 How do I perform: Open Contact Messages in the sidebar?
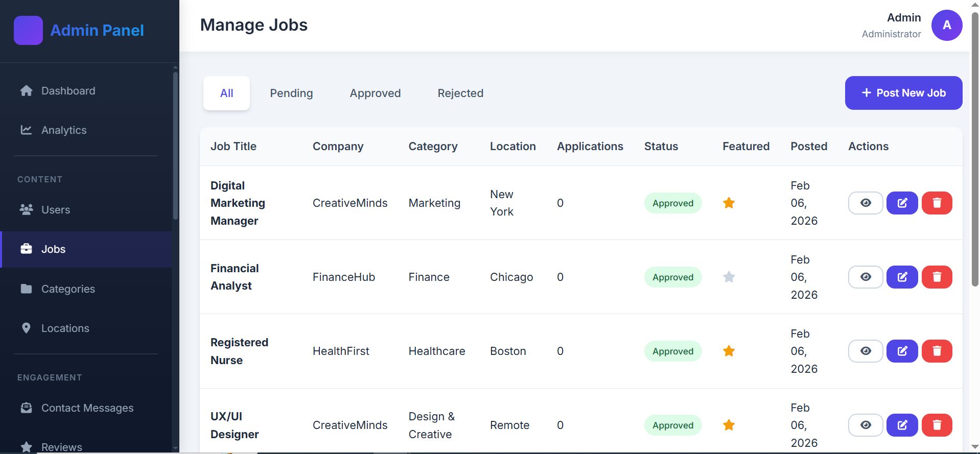pos(87,408)
